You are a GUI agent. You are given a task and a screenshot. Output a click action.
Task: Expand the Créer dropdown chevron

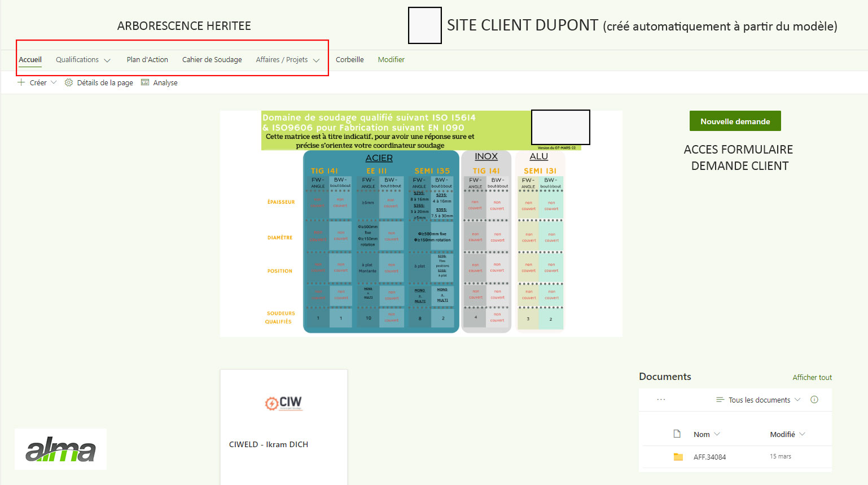(x=54, y=82)
